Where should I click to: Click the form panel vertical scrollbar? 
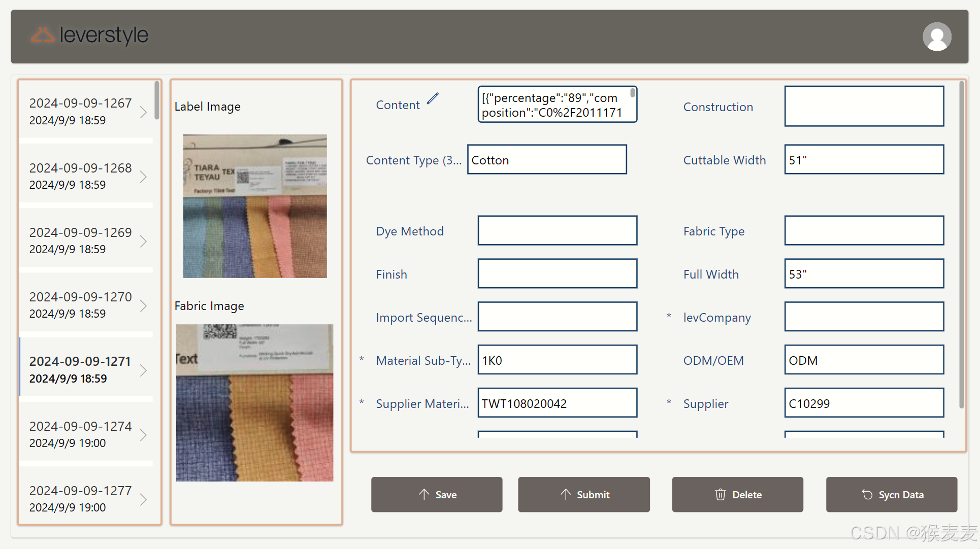tap(961, 244)
